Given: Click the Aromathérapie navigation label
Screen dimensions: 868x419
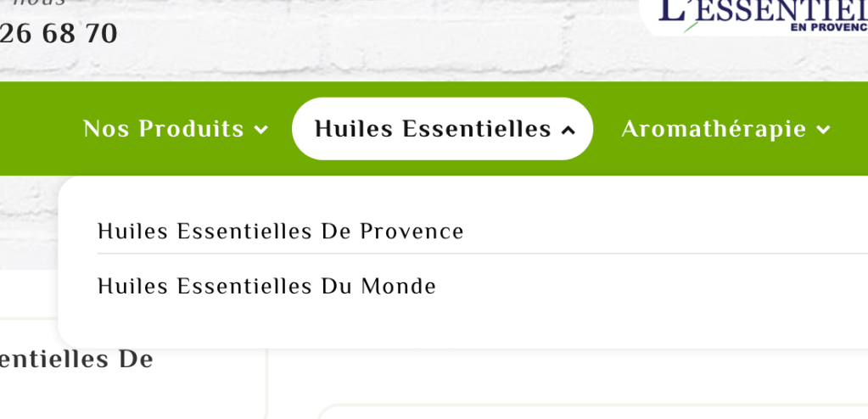Looking at the screenshot, I should [x=714, y=129].
